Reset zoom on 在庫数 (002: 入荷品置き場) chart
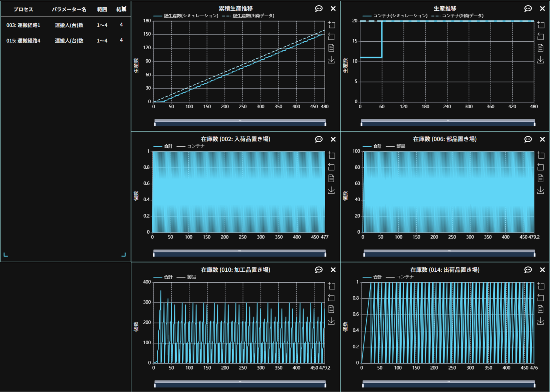Screen dimensions: 550x392 [331, 167]
